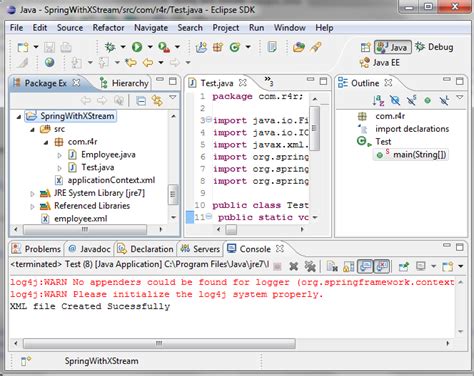
Task: Collapse the SpringWithXStream project node
Action: coord(19,117)
